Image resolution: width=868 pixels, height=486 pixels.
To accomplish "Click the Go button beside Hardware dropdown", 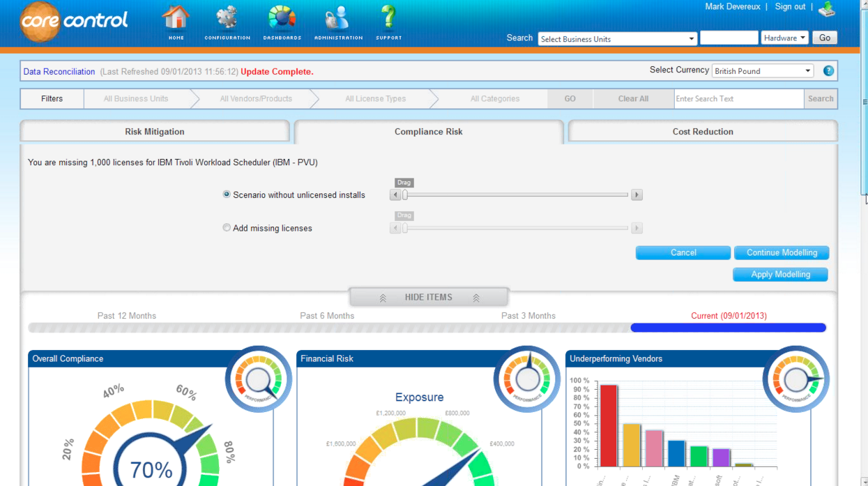I will click(825, 38).
